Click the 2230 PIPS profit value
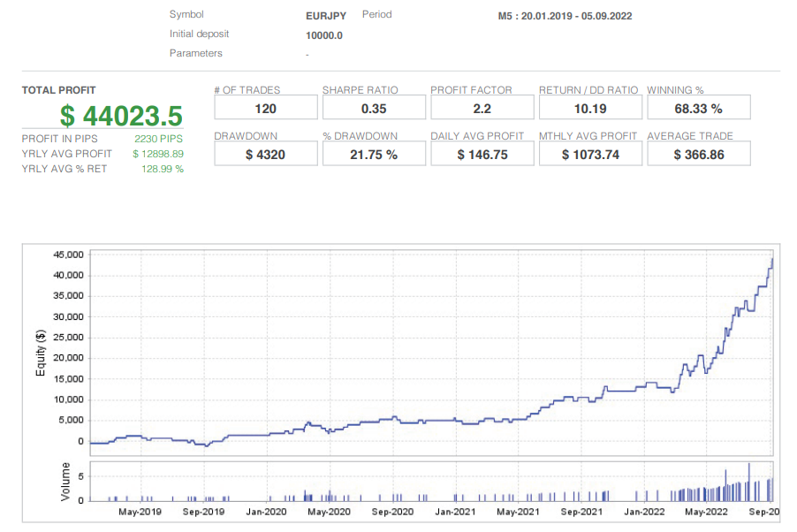 tap(159, 139)
